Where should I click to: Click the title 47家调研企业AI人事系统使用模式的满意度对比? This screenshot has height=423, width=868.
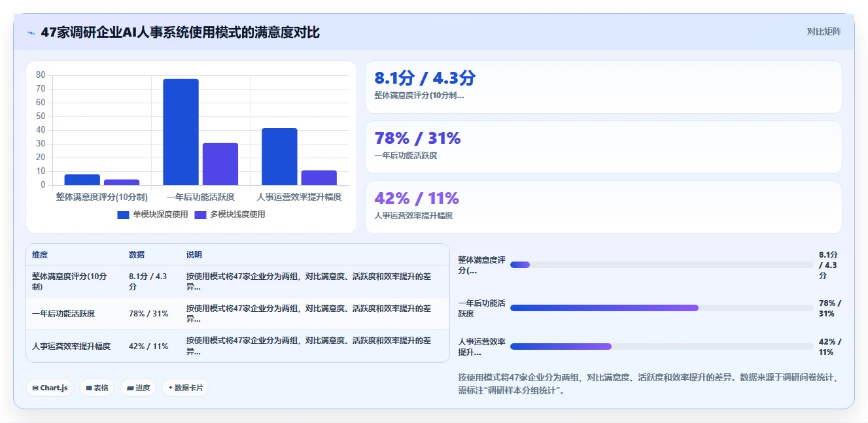click(x=181, y=32)
